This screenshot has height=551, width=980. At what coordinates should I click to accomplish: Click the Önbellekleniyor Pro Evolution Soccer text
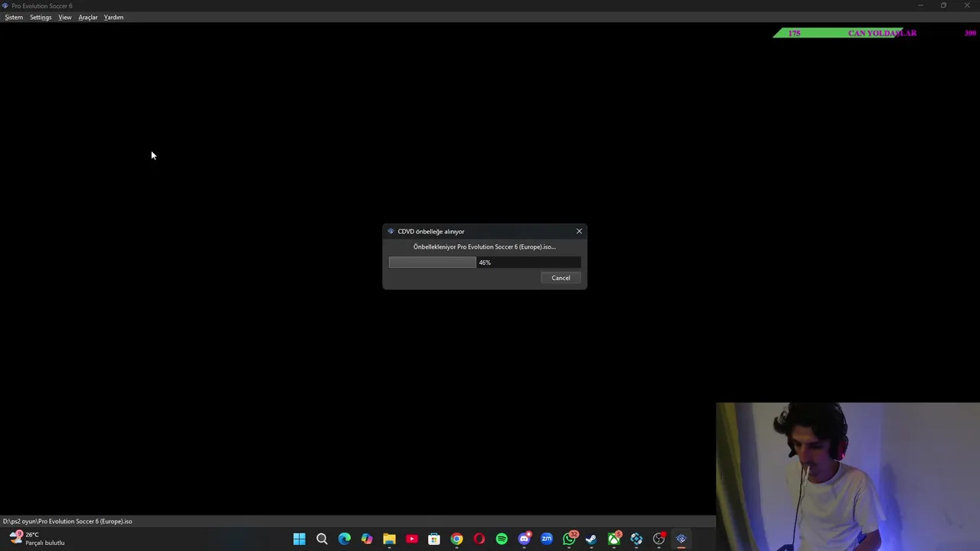tap(485, 246)
